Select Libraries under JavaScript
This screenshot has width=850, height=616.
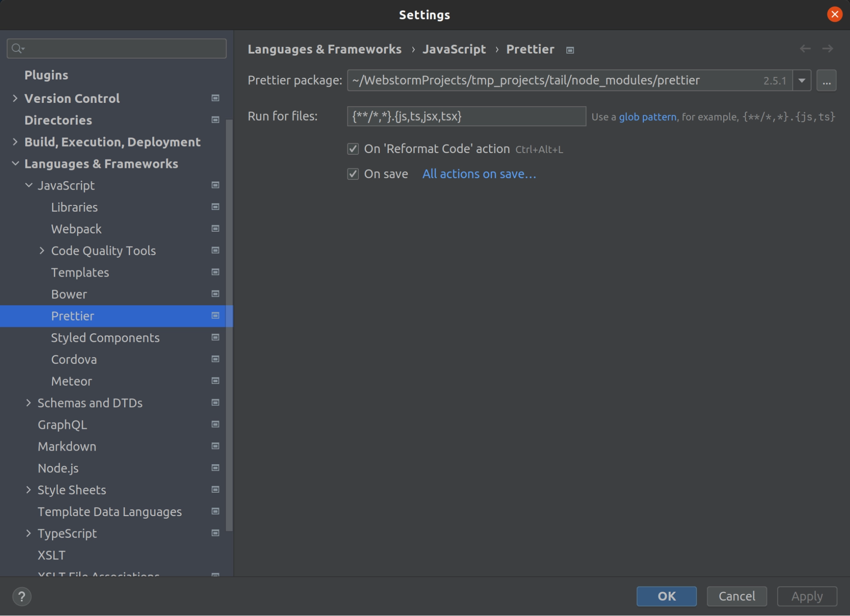[74, 207]
